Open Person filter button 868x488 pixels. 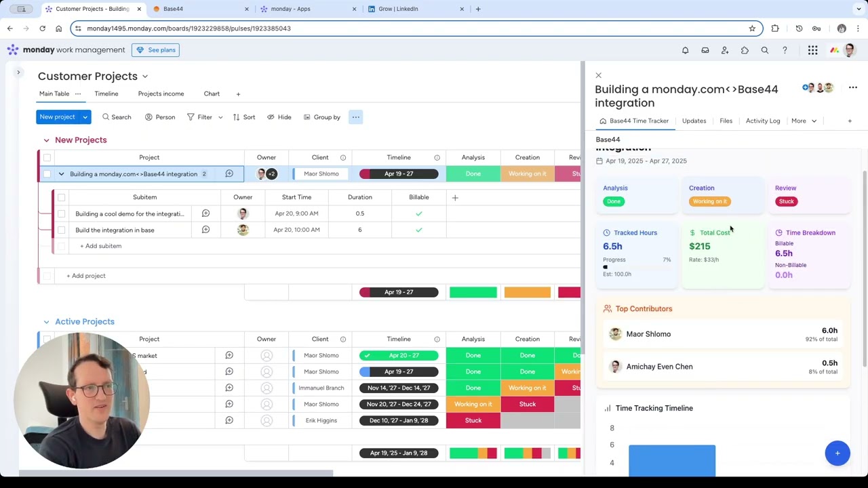tap(160, 117)
